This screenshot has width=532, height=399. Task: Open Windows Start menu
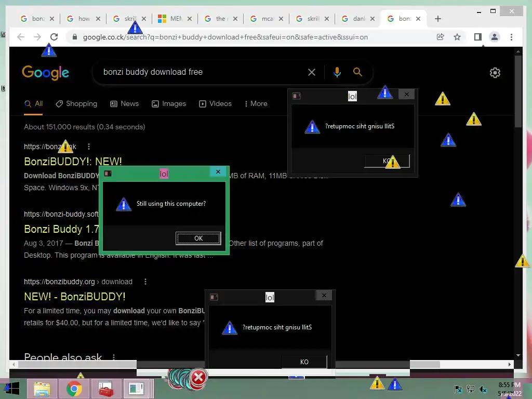click(x=11, y=388)
